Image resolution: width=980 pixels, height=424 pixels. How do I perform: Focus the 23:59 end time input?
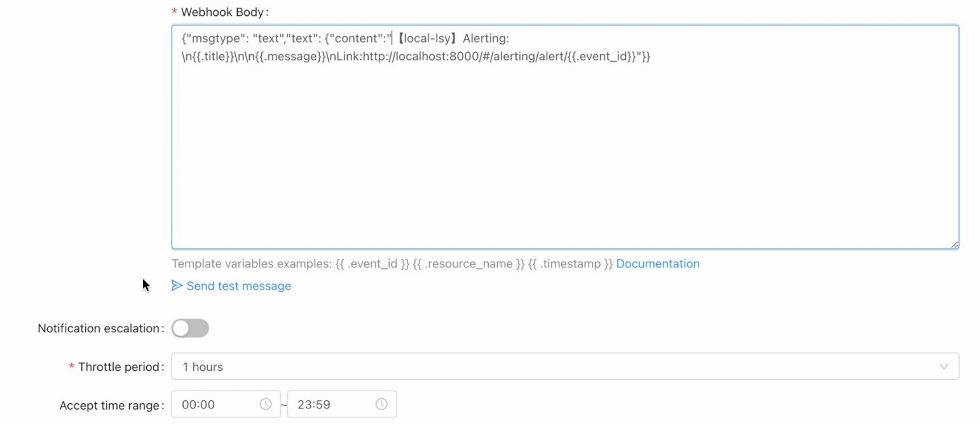[x=330, y=405]
